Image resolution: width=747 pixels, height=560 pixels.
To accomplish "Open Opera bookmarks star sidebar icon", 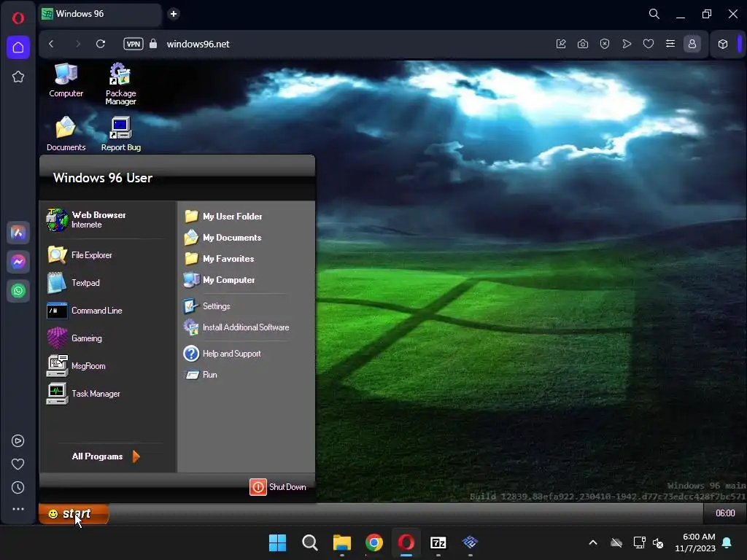I will click(x=18, y=77).
